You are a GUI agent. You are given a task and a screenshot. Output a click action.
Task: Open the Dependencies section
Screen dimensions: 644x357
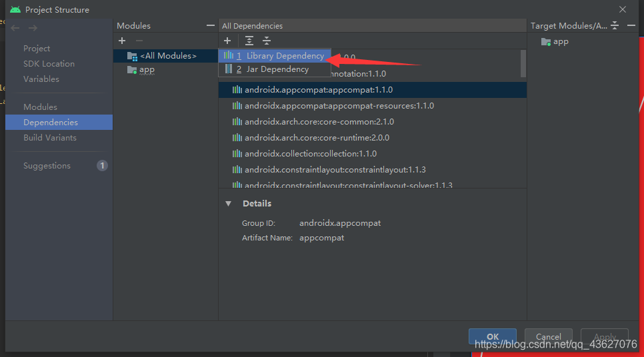pos(59,123)
